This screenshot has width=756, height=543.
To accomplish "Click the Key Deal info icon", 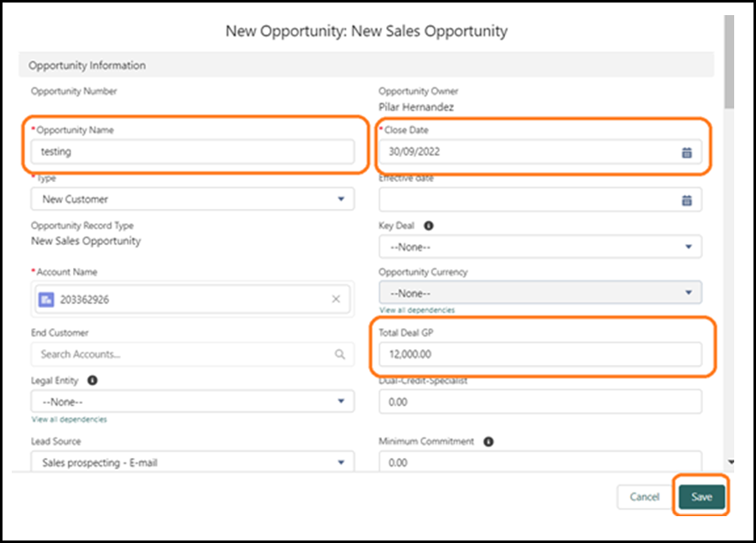I will coord(428,226).
